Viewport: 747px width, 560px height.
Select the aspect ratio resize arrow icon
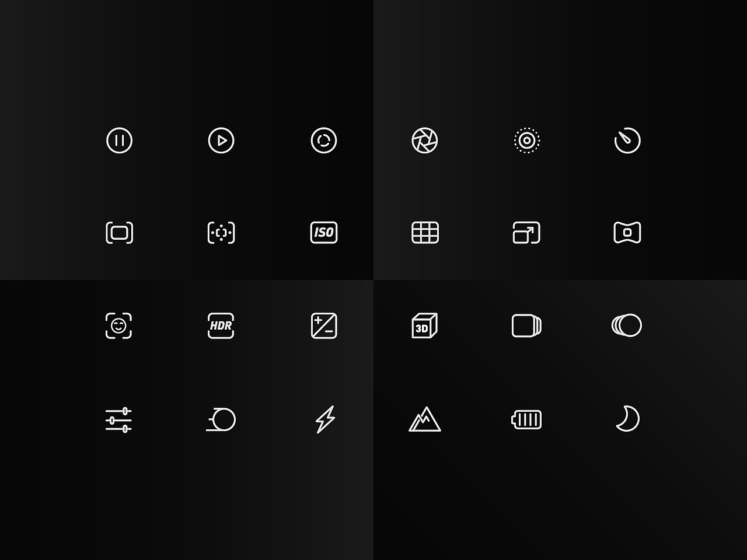pos(526,233)
